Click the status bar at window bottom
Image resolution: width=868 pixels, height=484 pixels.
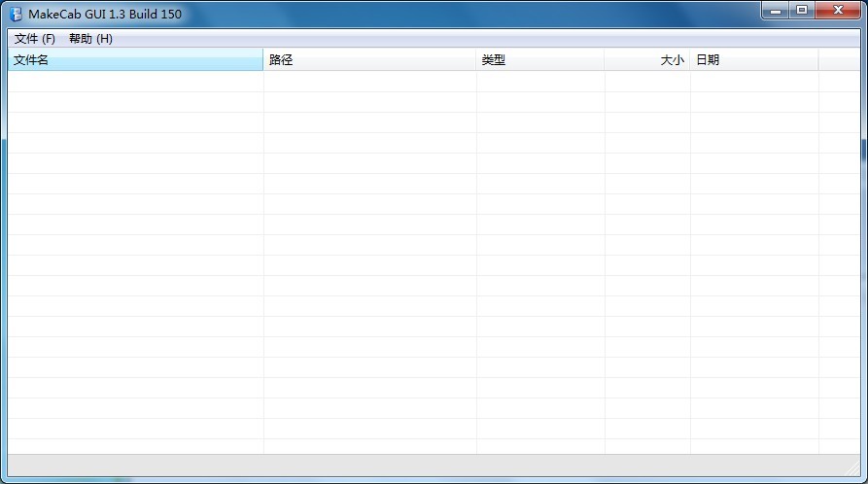click(x=434, y=466)
